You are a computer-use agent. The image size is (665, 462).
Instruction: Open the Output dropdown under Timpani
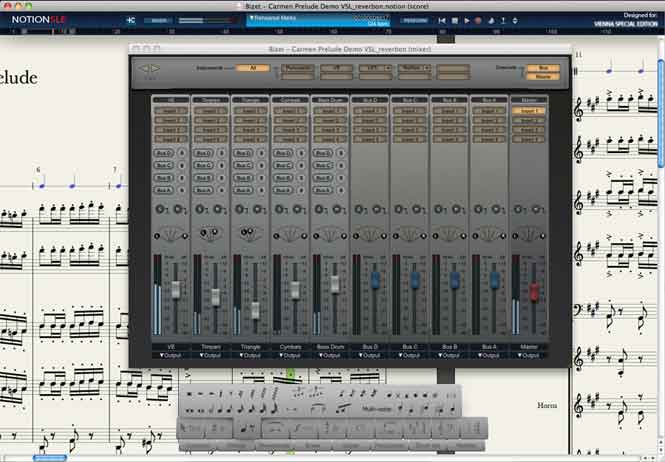[210, 356]
